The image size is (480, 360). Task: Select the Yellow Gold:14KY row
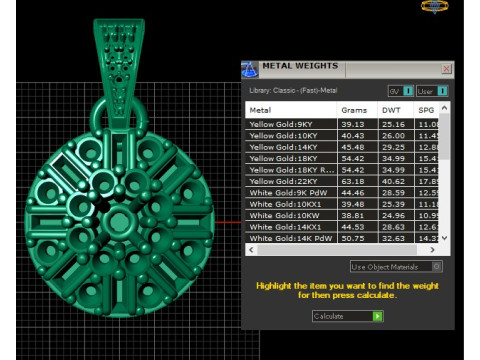342,147
